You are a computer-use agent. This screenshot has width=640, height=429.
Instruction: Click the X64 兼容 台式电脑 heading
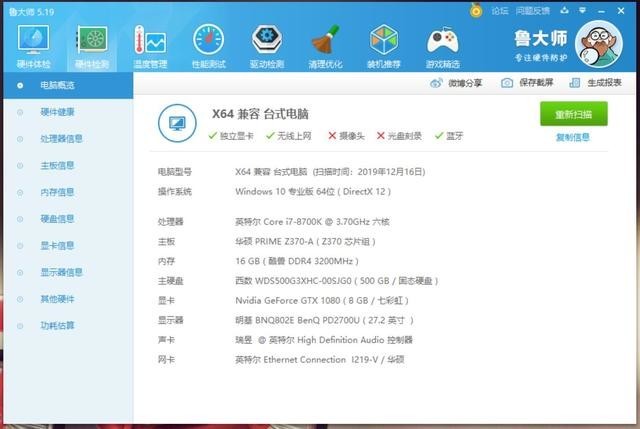click(260, 114)
